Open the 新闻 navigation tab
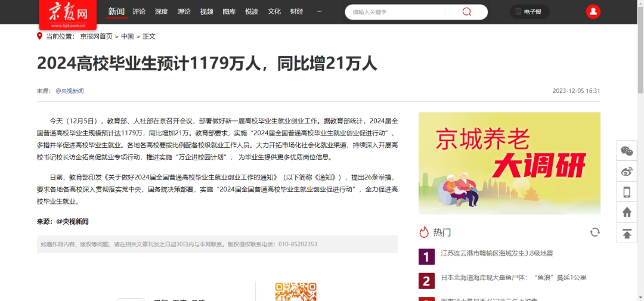Screen dimensions: 644x301 click(116, 11)
